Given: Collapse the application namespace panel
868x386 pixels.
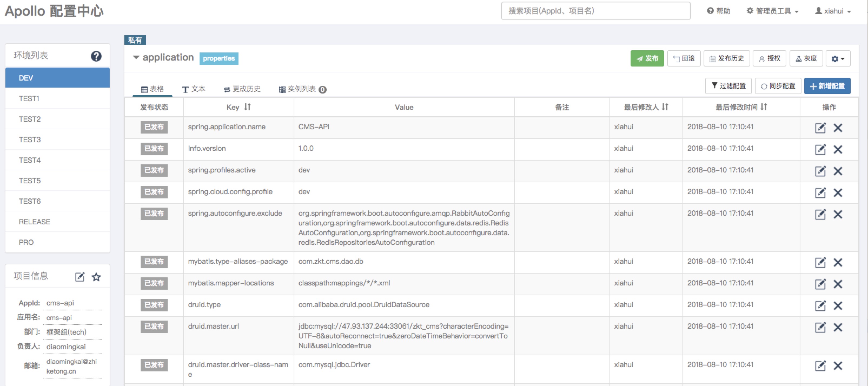Looking at the screenshot, I should coord(136,57).
